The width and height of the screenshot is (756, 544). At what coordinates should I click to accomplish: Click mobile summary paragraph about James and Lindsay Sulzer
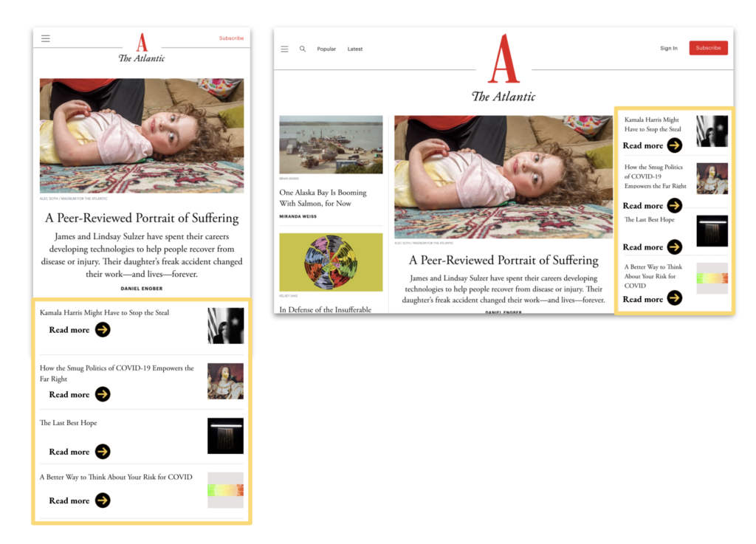tap(142, 255)
